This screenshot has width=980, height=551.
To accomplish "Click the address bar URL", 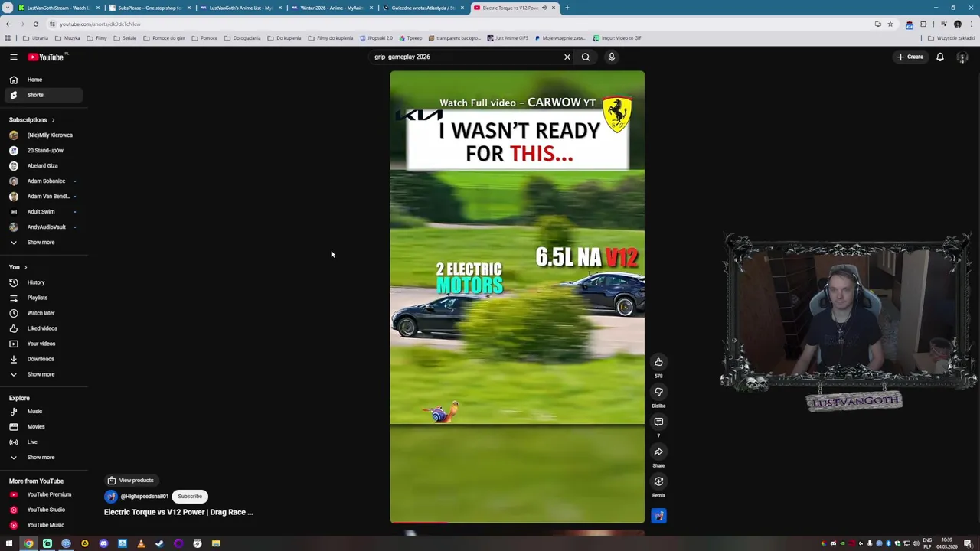I will 100,24.
